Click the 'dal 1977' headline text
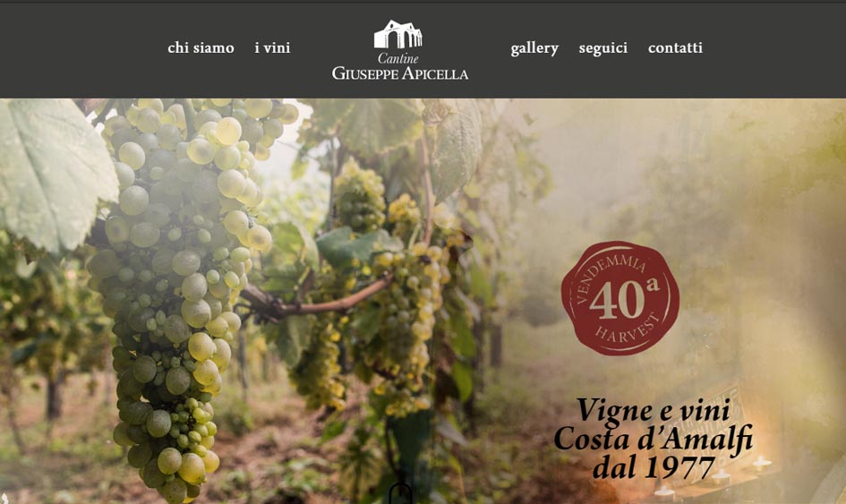Screen dimensions: 846x504 654,467
